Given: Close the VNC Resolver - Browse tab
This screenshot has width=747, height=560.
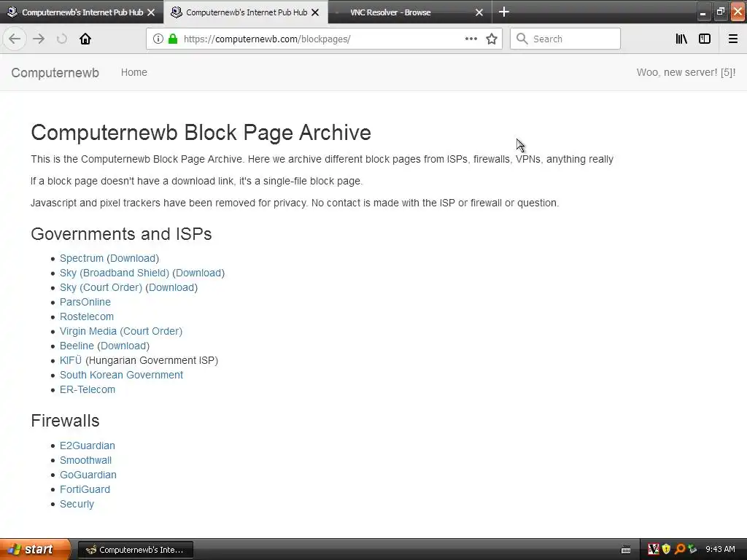Looking at the screenshot, I should [479, 12].
